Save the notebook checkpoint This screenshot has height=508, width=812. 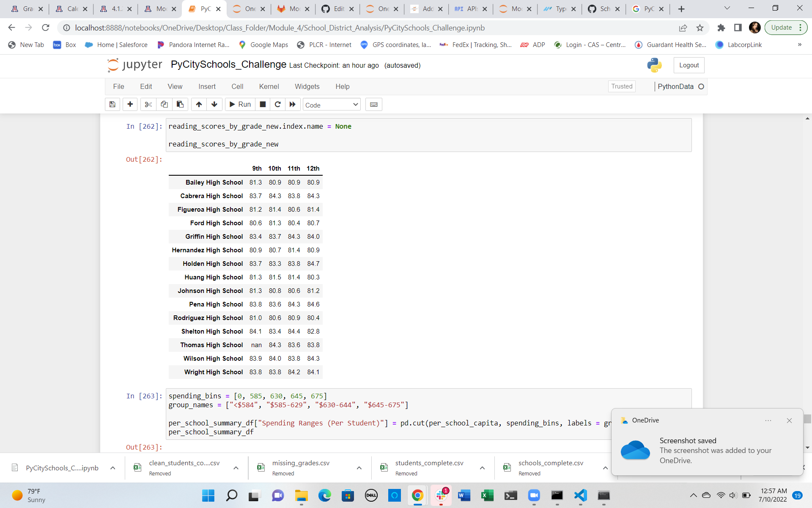(112, 105)
